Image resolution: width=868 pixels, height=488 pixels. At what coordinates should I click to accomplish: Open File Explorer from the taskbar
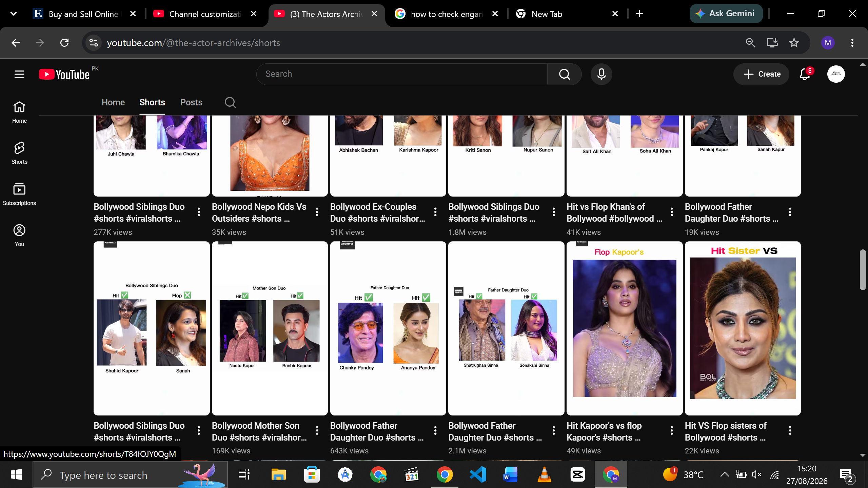(x=278, y=474)
